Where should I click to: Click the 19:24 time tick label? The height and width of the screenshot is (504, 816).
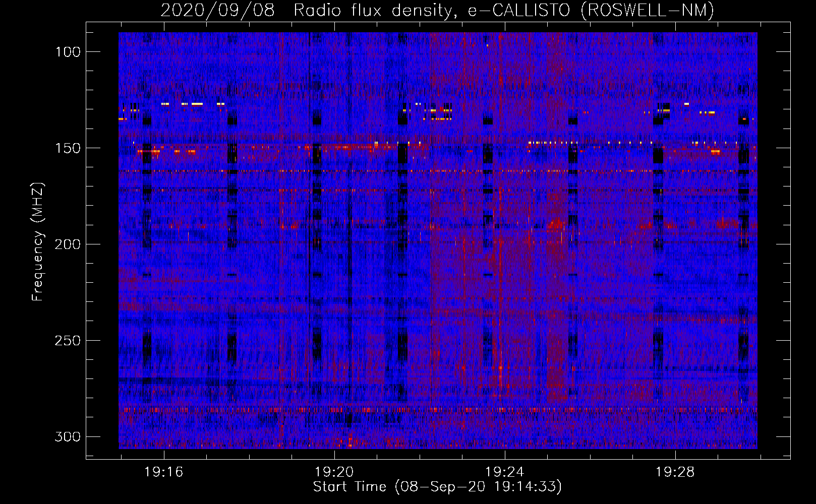click(x=504, y=472)
